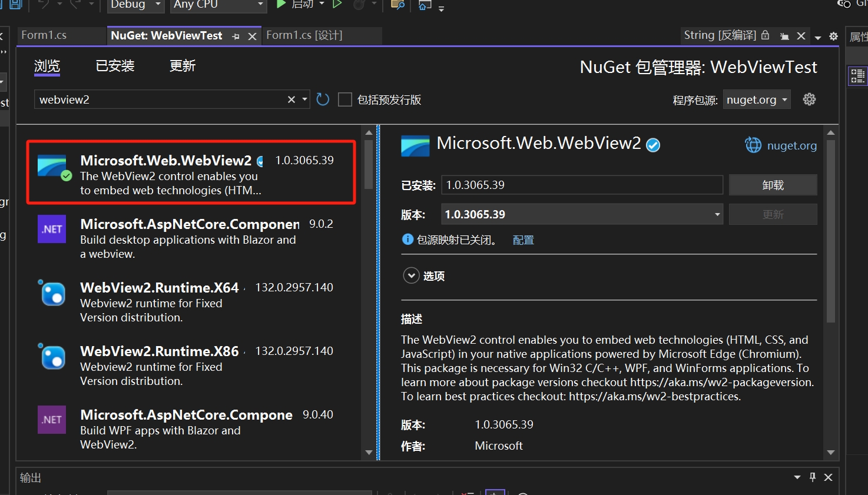Viewport: 868px width, 495px height.
Task: Click the refresh icon next to the search box
Action: pos(323,99)
